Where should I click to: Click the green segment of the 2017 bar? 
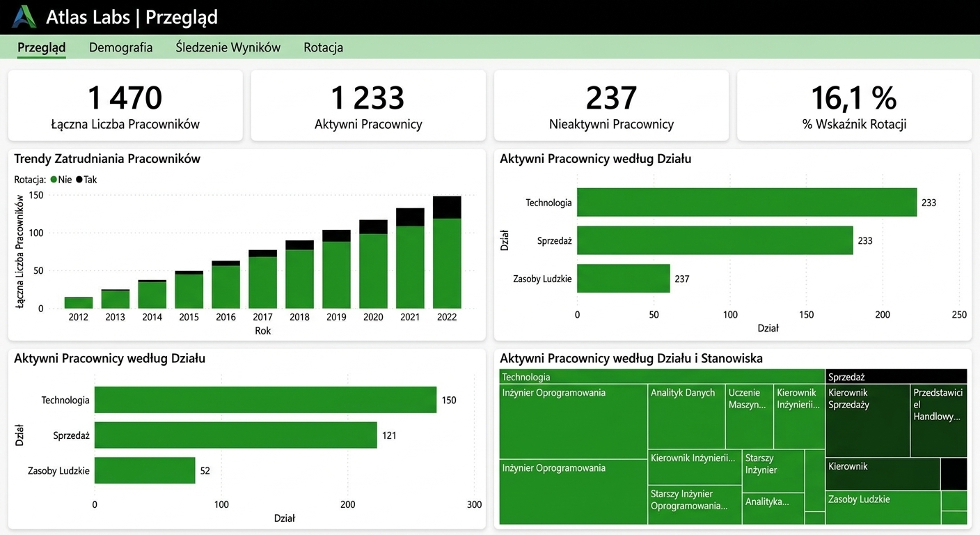262,283
